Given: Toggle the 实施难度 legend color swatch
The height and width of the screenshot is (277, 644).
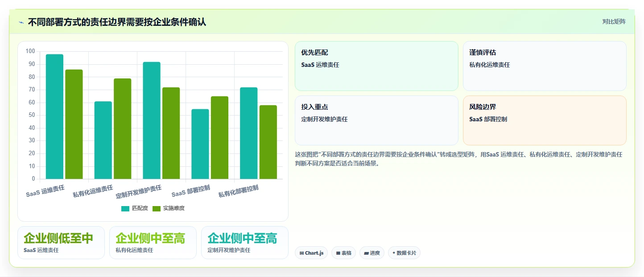Looking at the screenshot, I should point(157,208).
